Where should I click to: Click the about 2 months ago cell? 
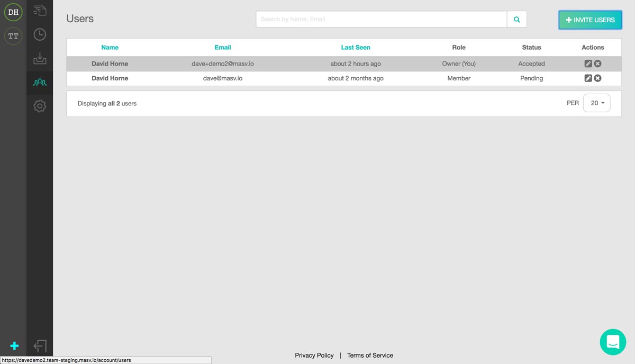pyautogui.click(x=356, y=78)
